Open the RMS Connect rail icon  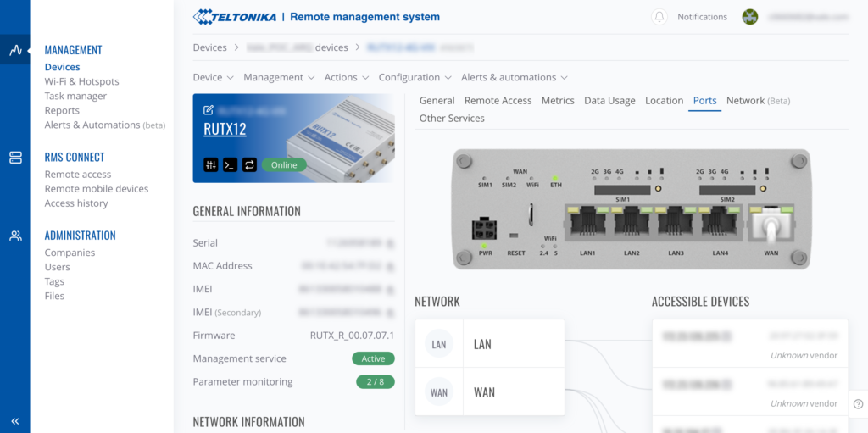point(15,158)
